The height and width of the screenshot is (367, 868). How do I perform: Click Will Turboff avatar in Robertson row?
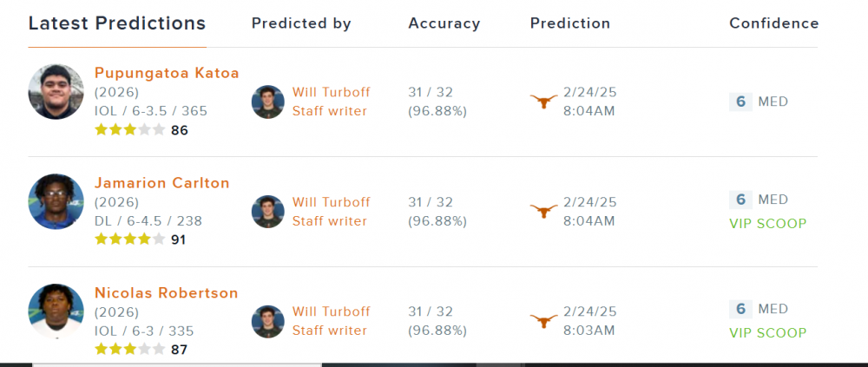pos(268,321)
